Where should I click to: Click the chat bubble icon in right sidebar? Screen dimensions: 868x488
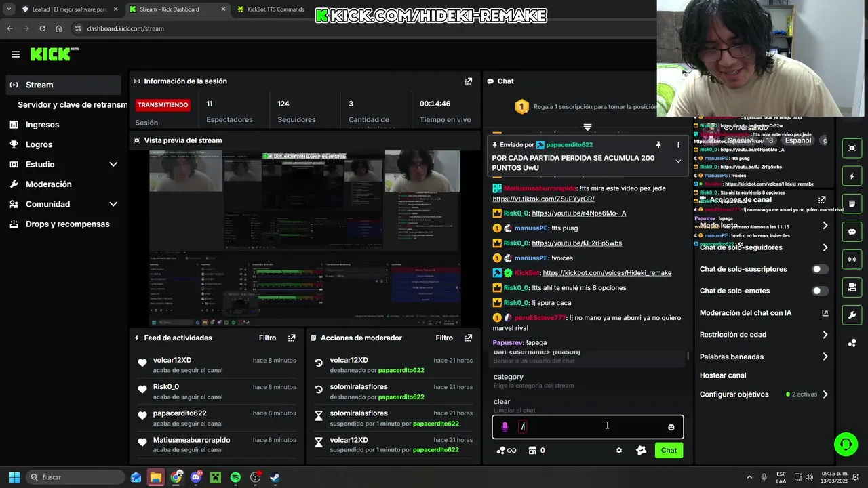pos(852,232)
